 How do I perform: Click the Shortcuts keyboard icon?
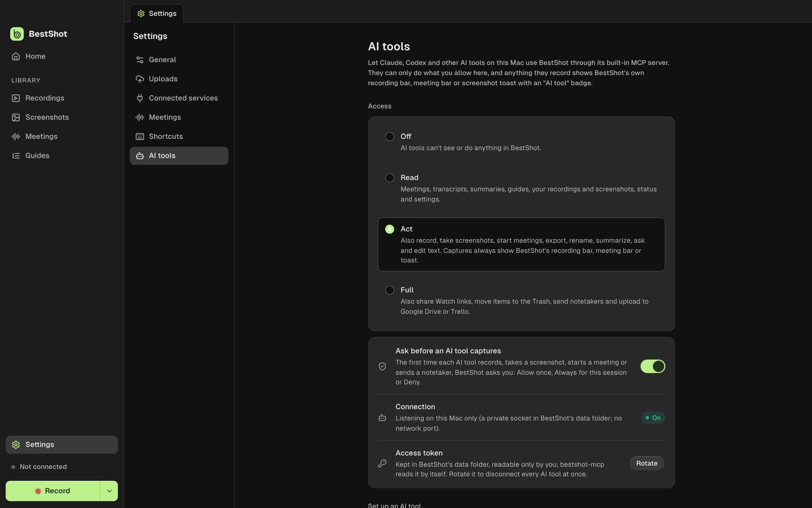[140, 137]
